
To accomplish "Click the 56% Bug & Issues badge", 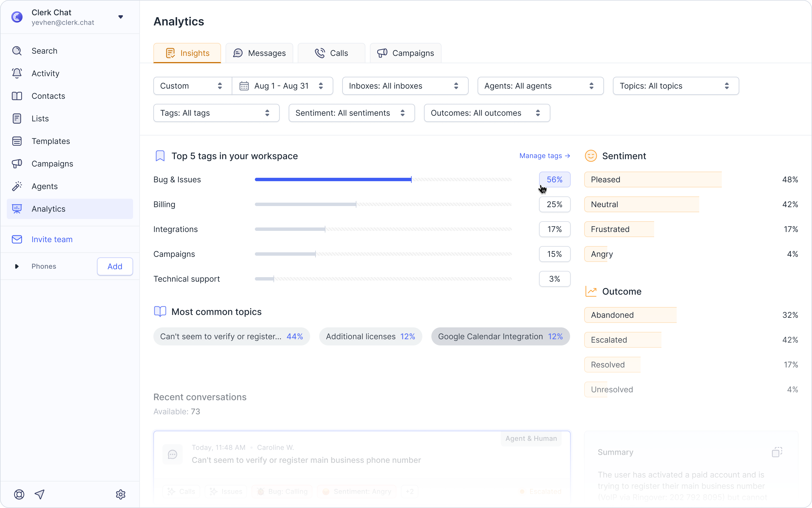I will point(555,179).
